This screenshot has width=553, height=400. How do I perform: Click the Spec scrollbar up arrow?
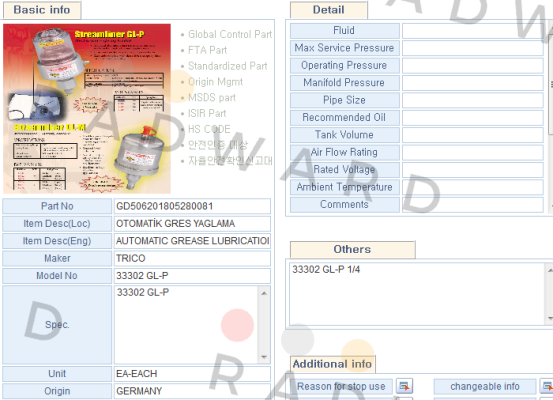[x=264, y=293]
